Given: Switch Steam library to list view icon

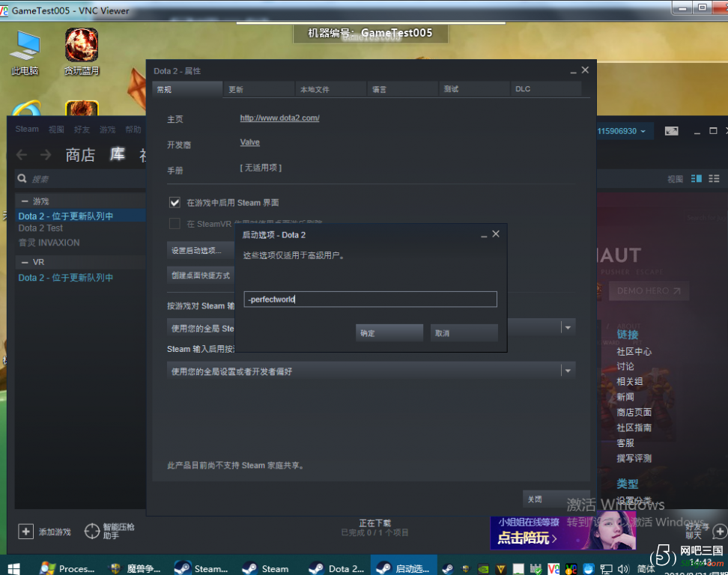Looking at the screenshot, I should click(x=714, y=179).
